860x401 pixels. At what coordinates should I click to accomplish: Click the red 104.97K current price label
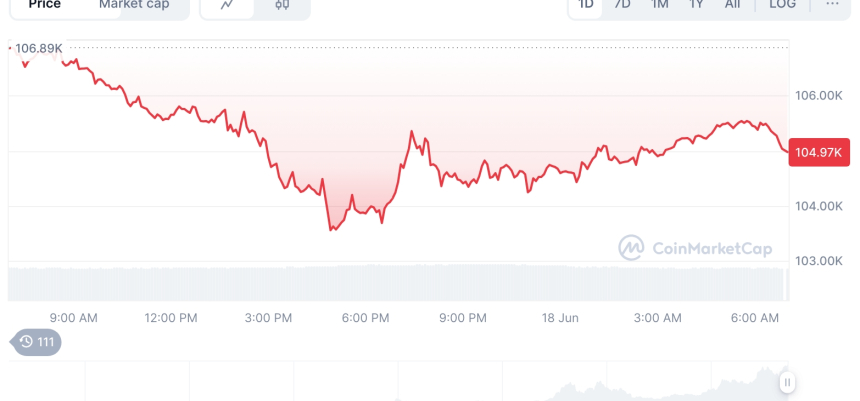tap(818, 152)
